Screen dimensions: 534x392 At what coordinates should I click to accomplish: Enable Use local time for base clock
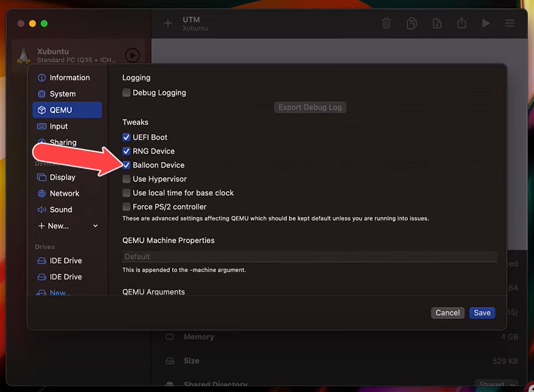click(x=126, y=193)
